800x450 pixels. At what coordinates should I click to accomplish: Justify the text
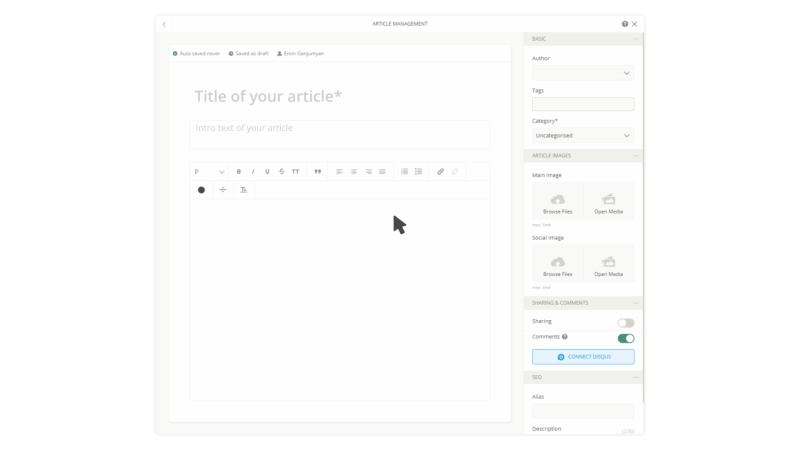(382, 172)
